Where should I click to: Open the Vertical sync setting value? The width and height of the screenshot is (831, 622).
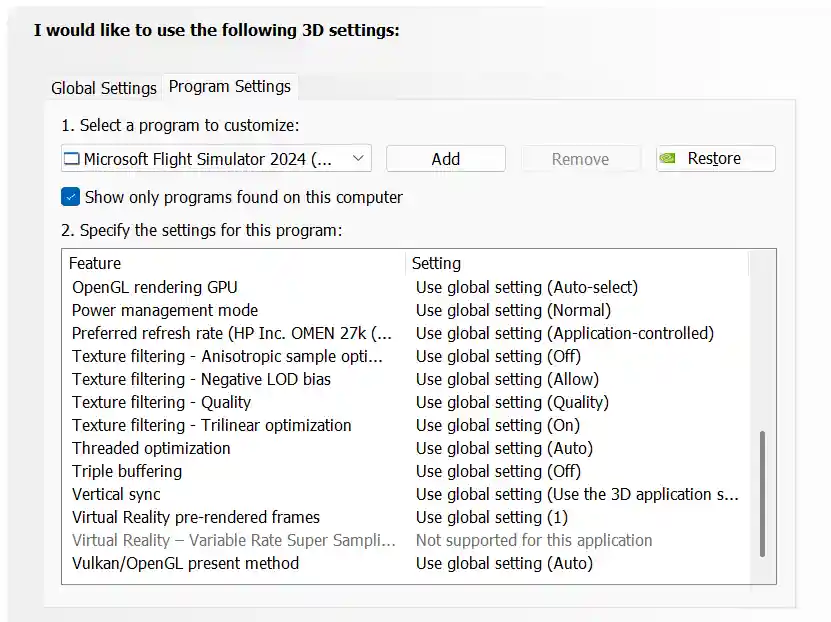pos(577,494)
